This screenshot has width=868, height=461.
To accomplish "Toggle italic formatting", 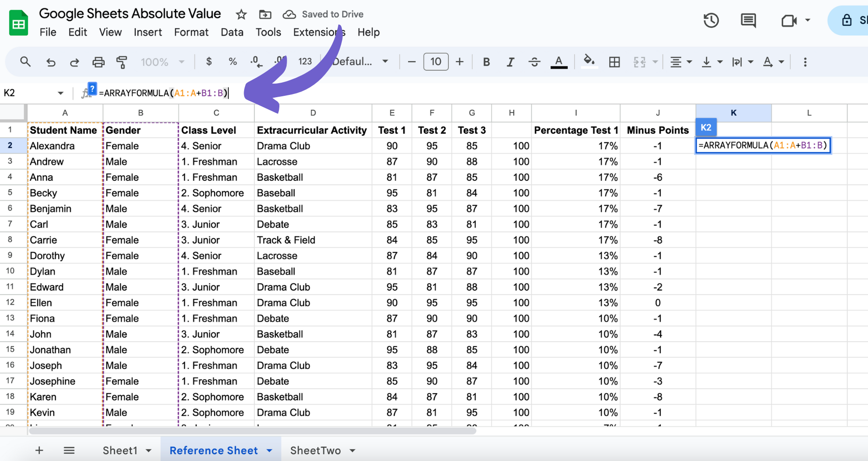I will tap(510, 62).
